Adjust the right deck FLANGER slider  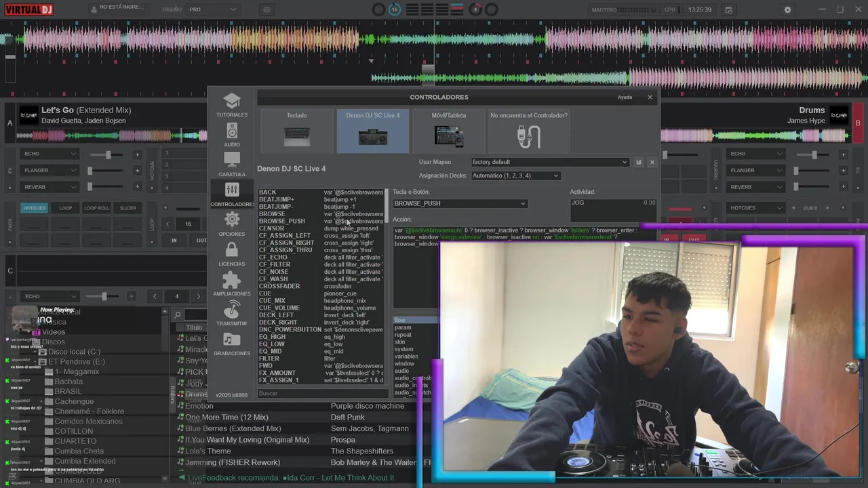click(x=814, y=171)
